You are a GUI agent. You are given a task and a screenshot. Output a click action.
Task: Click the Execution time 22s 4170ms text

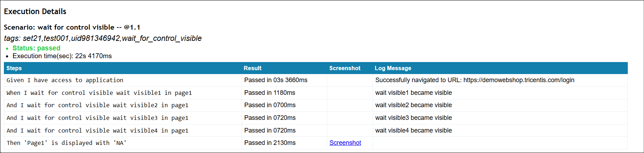[62, 56]
